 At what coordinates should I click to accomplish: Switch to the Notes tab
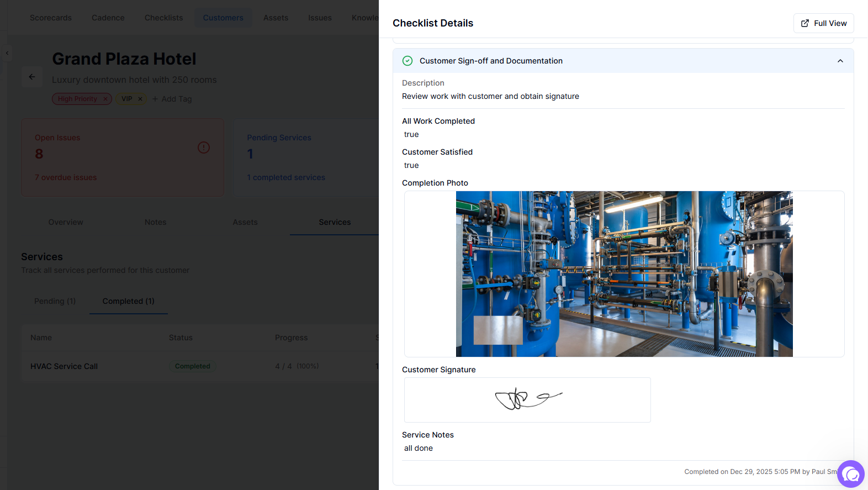(155, 222)
